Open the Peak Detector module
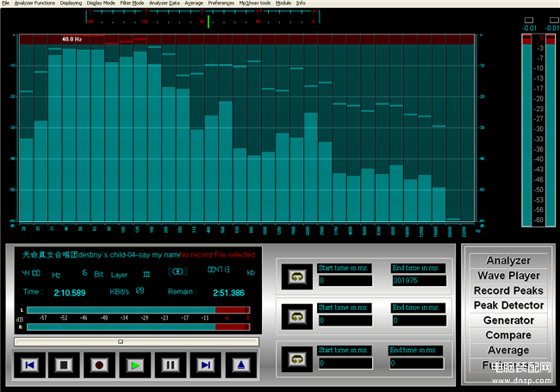 click(x=508, y=306)
